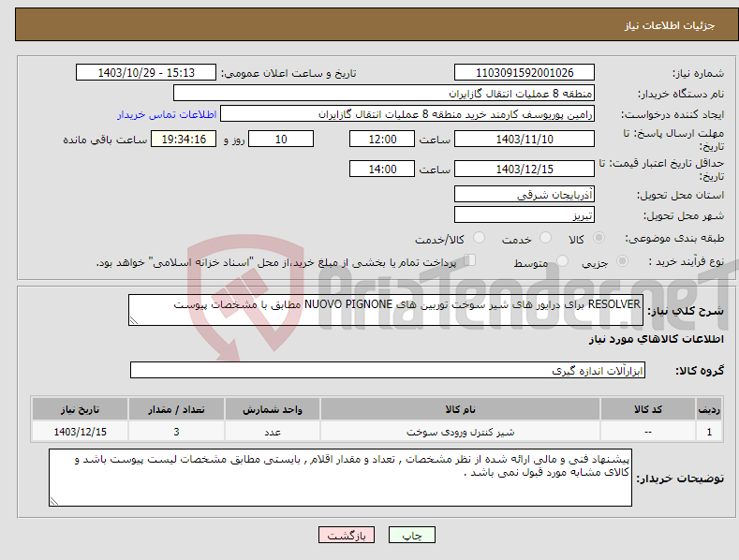Click delivery city field تبریز
Image resolution: width=739 pixels, height=560 pixels.
[525, 215]
